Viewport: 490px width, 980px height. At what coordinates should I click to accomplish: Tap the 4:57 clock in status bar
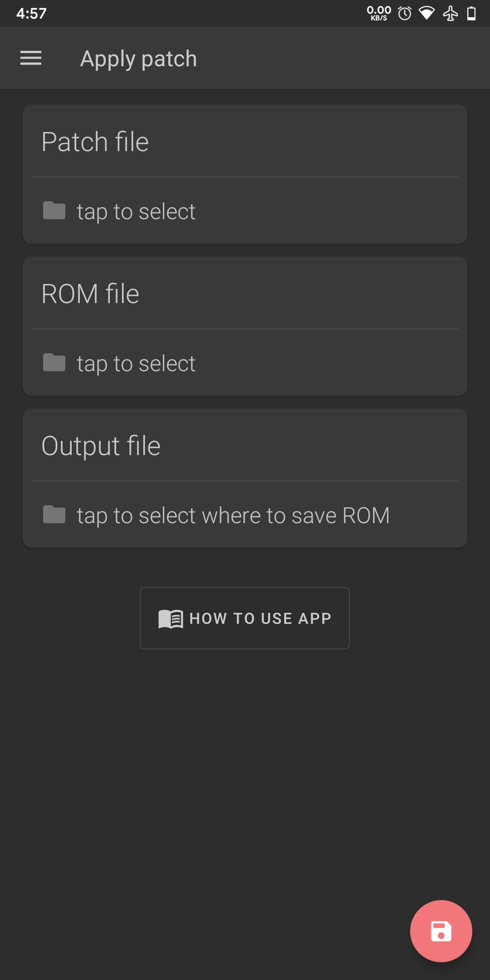click(x=31, y=14)
